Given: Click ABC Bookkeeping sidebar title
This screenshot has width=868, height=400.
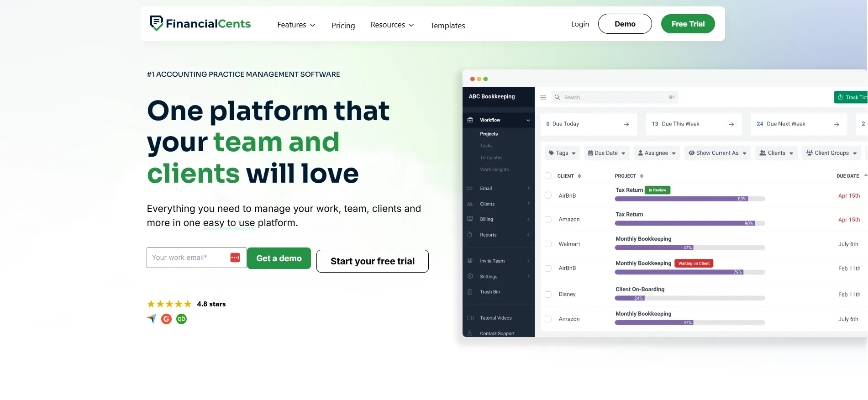Looking at the screenshot, I should 491,96.
